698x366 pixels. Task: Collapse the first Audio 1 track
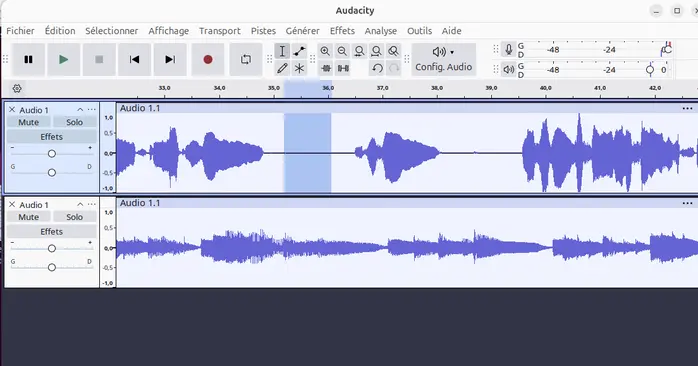pos(80,110)
